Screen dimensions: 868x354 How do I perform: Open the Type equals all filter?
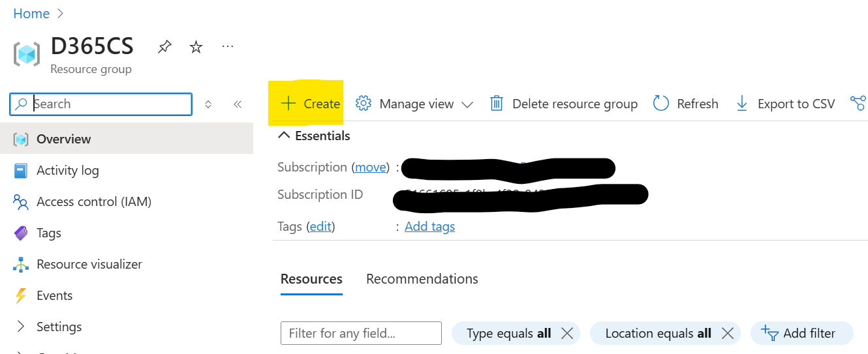[x=508, y=333]
